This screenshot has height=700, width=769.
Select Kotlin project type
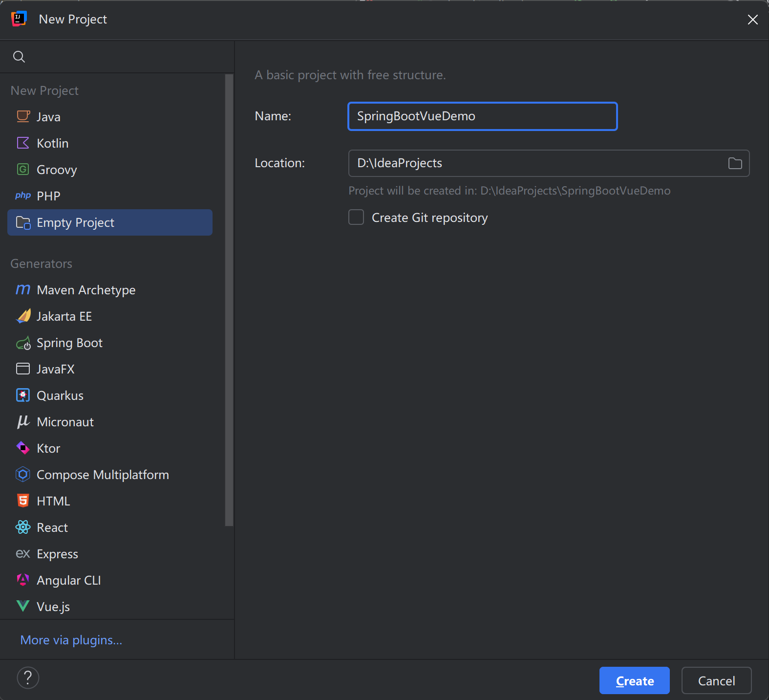click(x=110, y=143)
